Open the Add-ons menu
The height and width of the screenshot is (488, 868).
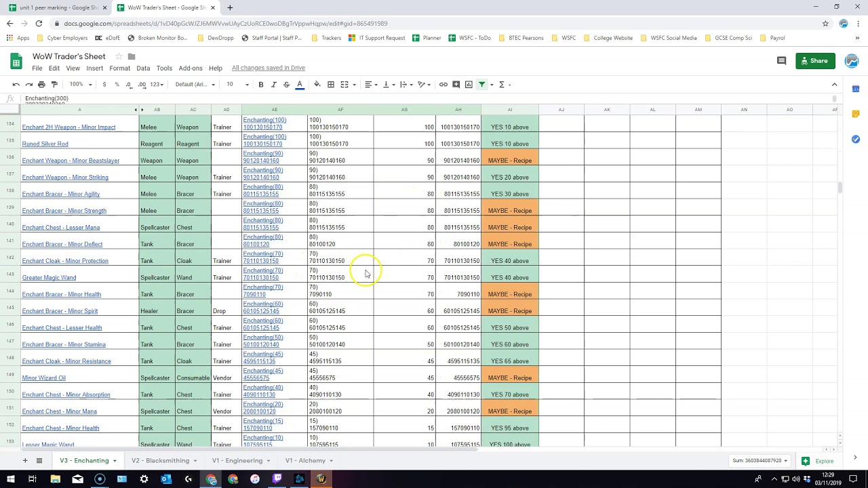(x=191, y=68)
